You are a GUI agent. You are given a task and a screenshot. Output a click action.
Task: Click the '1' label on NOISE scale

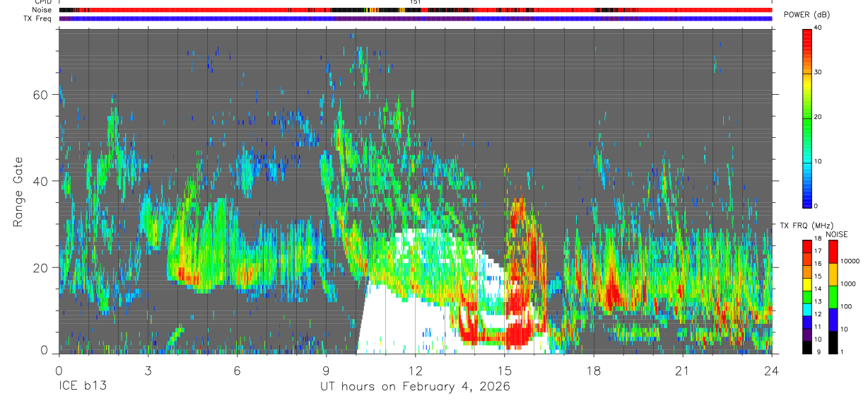842,351
